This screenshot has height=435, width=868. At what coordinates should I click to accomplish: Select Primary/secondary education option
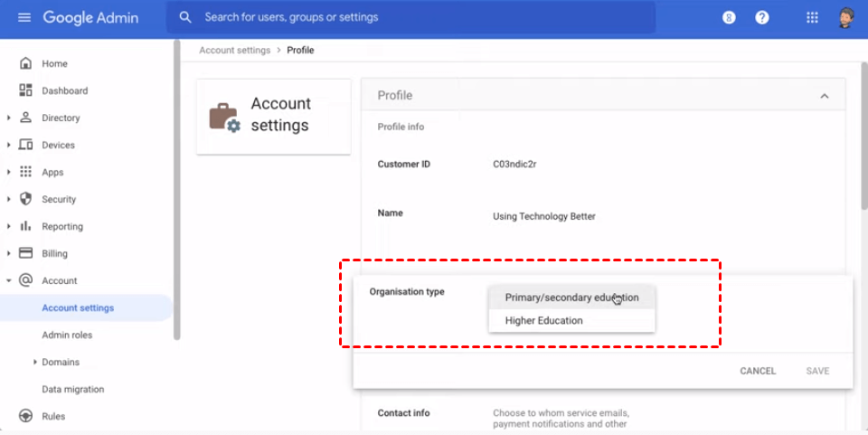(571, 298)
